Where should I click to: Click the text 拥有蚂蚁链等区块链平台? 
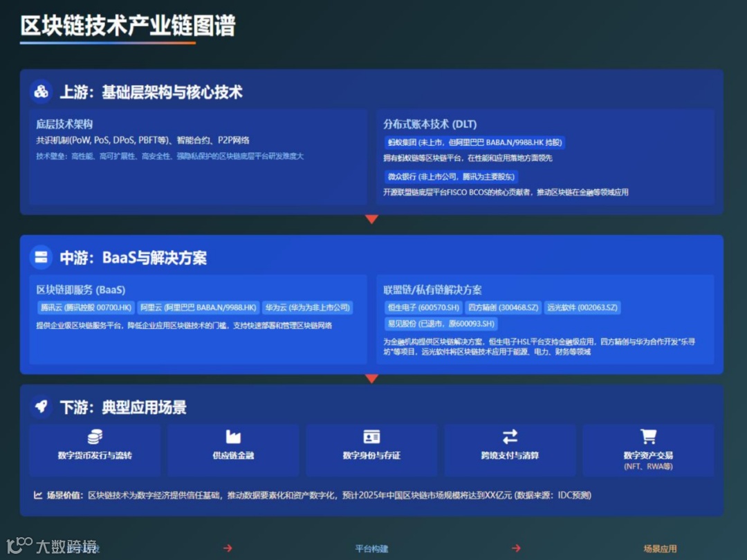point(468,158)
